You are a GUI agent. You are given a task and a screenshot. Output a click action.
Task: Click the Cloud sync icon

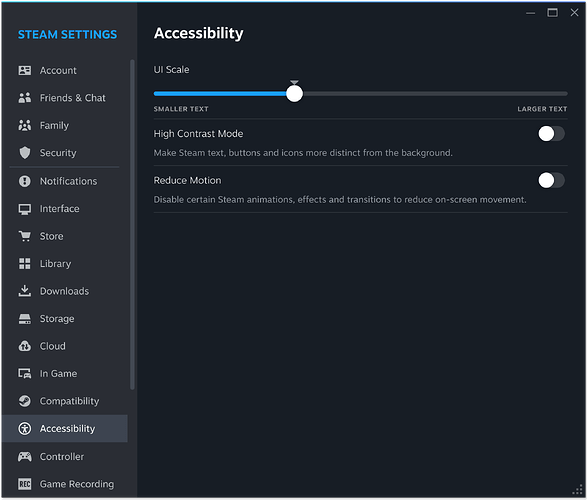25,346
